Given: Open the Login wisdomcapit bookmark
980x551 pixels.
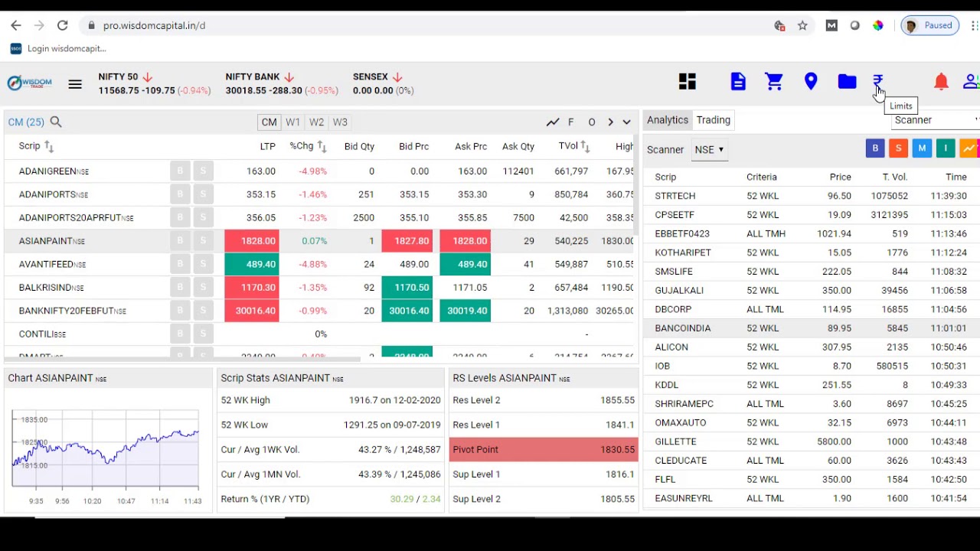Looking at the screenshot, I should click(x=58, y=48).
